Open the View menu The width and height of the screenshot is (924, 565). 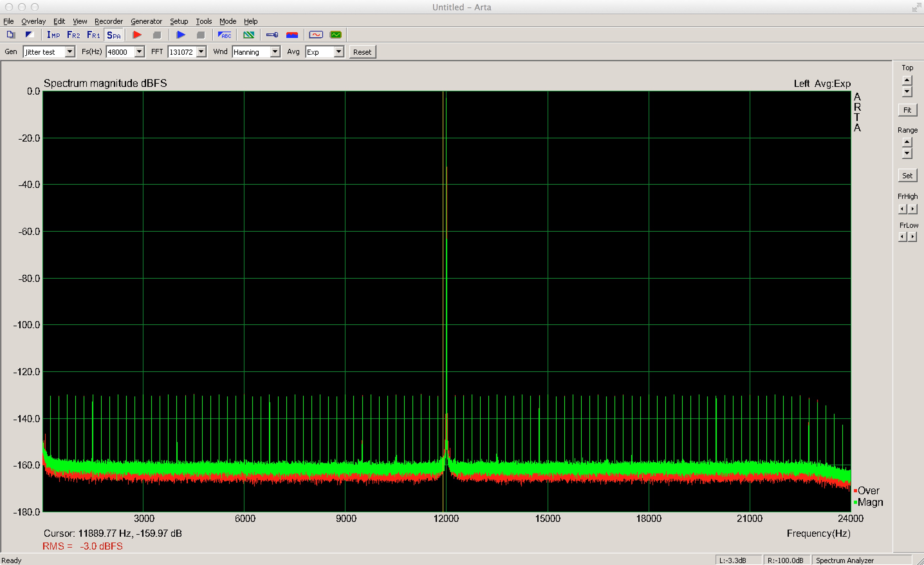click(80, 21)
